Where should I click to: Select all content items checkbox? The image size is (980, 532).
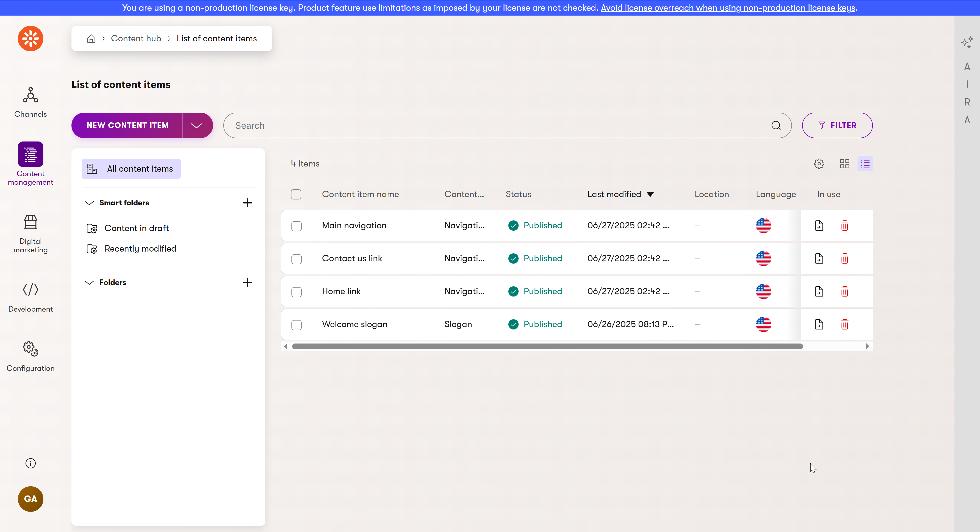296,194
